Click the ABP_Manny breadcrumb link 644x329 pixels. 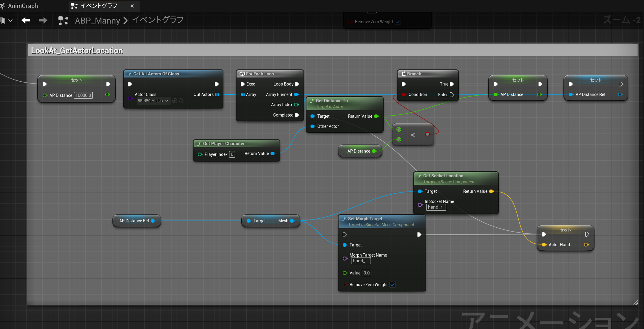(97, 21)
